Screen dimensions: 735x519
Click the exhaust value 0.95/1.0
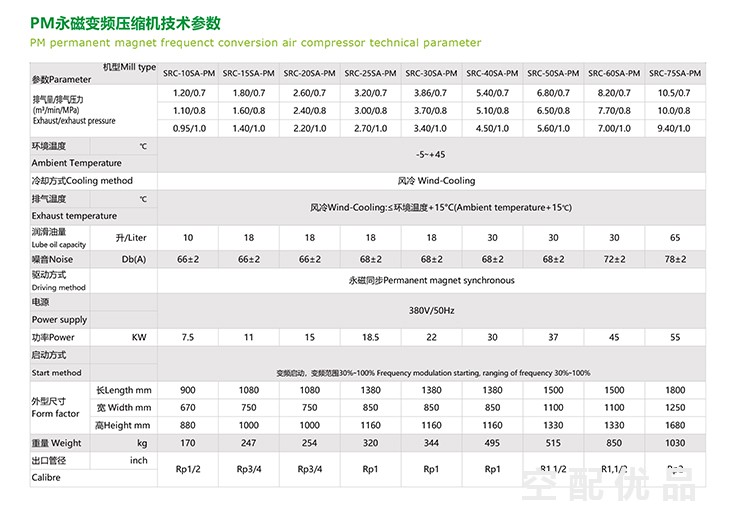pyautogui.click(x=189, y=128)
